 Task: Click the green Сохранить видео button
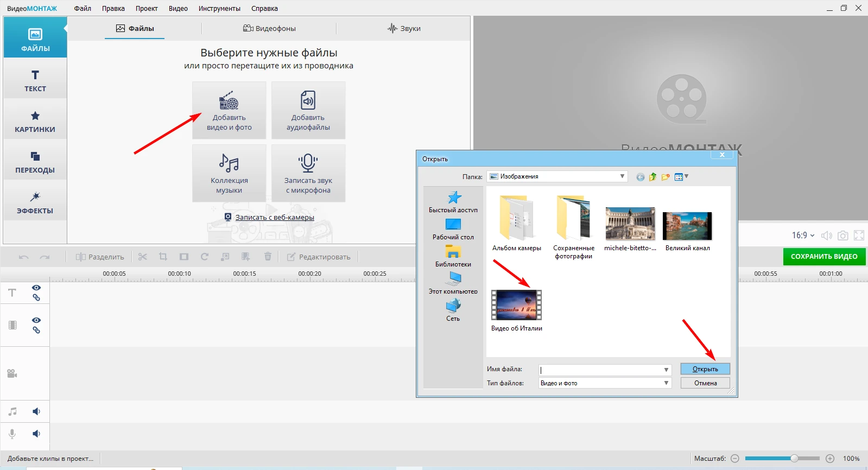pyautogui.click(x=824, y=257)
